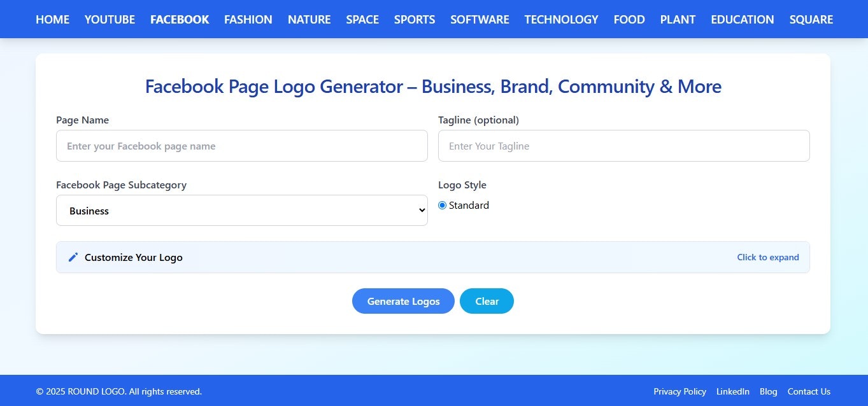868x406 pixels.
Task: Open the PLANT nav item
Action: (x=678, y=20)
